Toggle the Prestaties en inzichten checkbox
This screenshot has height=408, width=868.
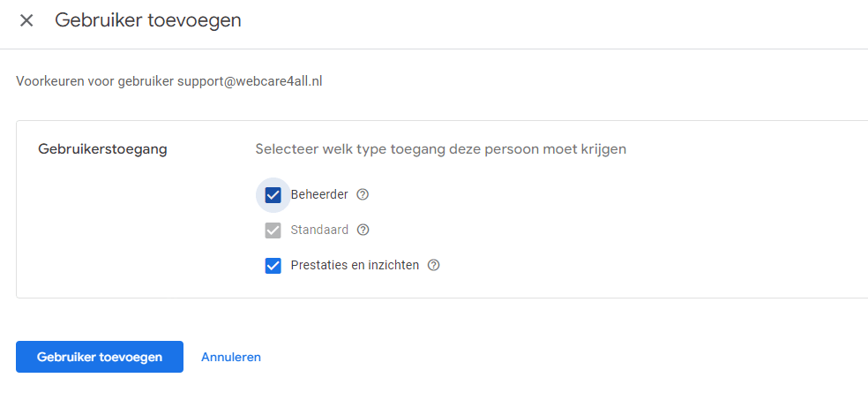tap(273, 265)
